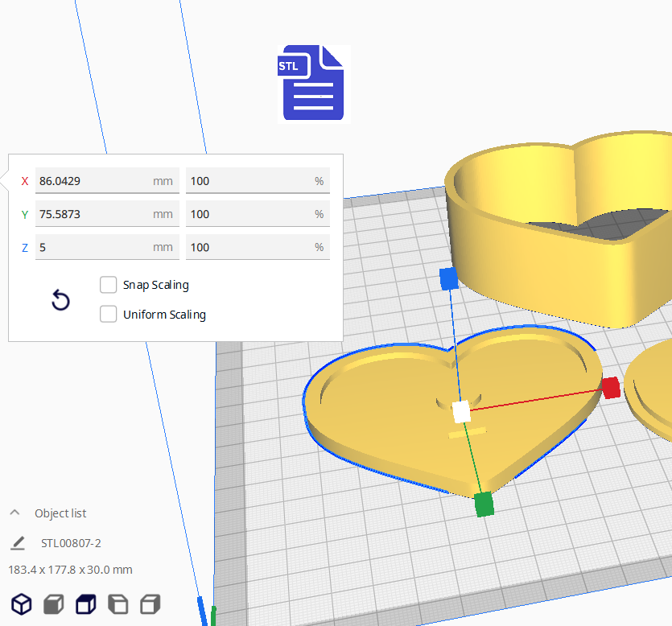This screenshot has width=672, height=626.
Task: Click the pencil icon beside STL00807-2
Action: pos(18,543)
